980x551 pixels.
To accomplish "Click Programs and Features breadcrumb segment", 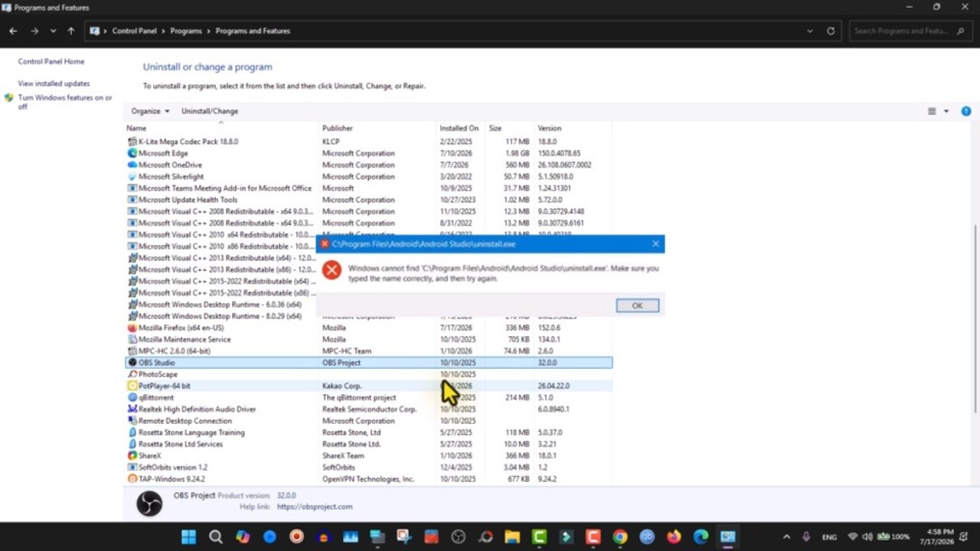I will coord(253,31).
